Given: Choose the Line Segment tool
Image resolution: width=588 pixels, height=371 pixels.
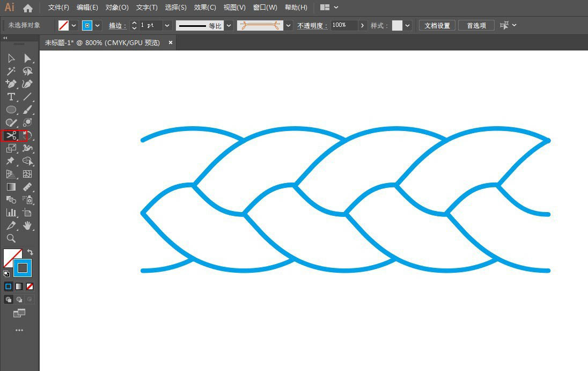Looking at the screenshot, I should [x=27, y=97].
